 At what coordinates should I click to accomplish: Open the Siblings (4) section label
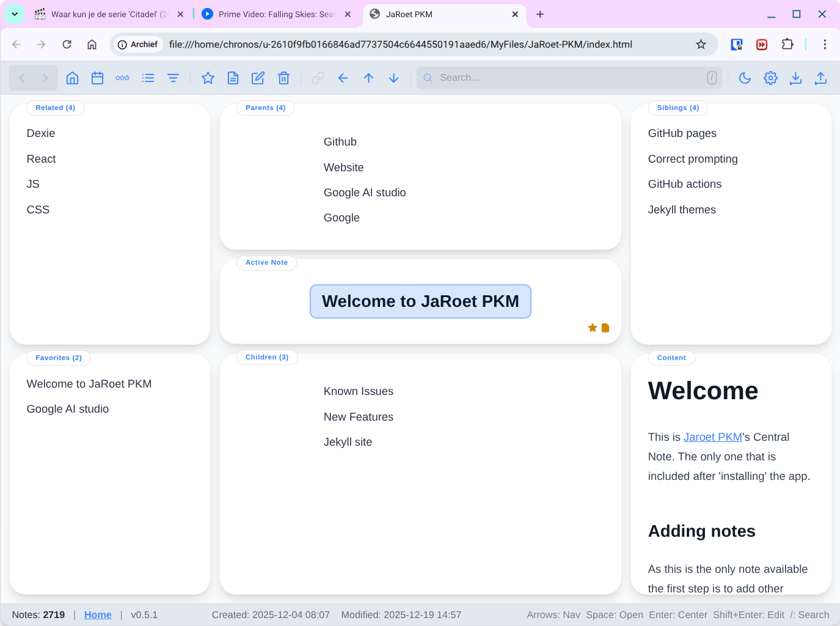(677, 108)
